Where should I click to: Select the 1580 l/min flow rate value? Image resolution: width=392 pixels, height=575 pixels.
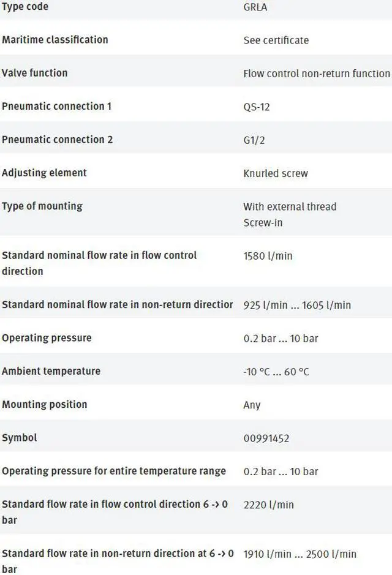click(268, 256)
